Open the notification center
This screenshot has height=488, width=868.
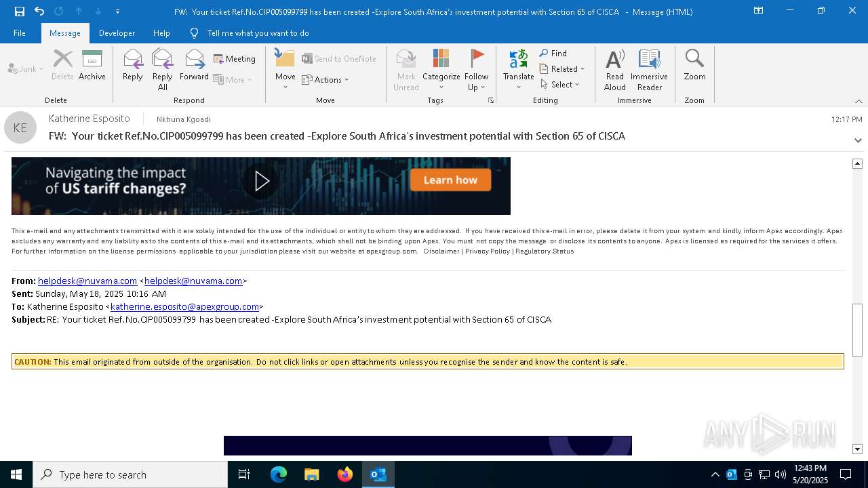[846, 474]
